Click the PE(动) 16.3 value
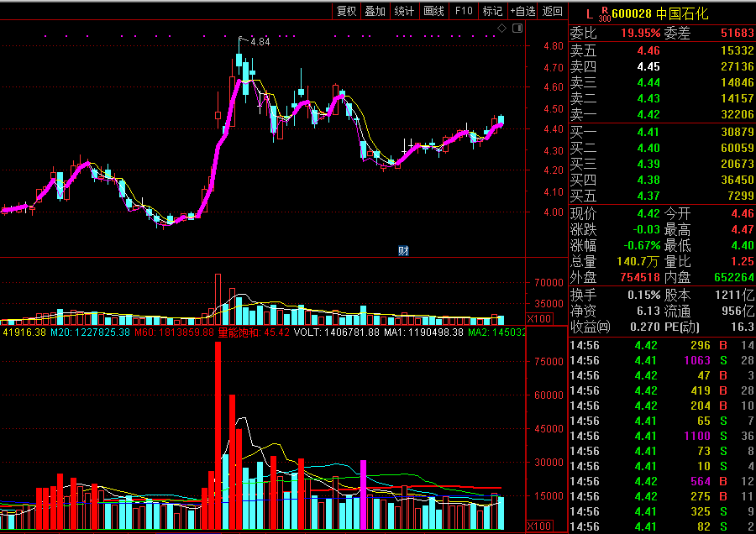Screen dimensions: 756x534 743,327
